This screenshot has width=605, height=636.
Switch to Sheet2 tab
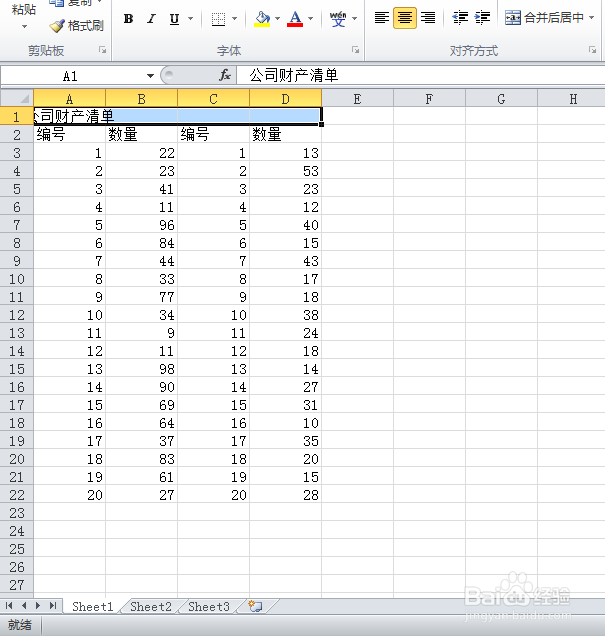point(151,606)
